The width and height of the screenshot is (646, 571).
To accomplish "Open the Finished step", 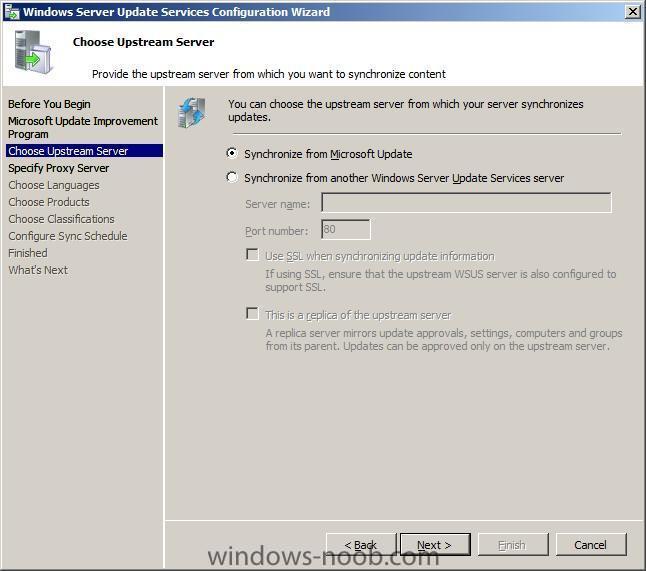I will click(28, 253).
